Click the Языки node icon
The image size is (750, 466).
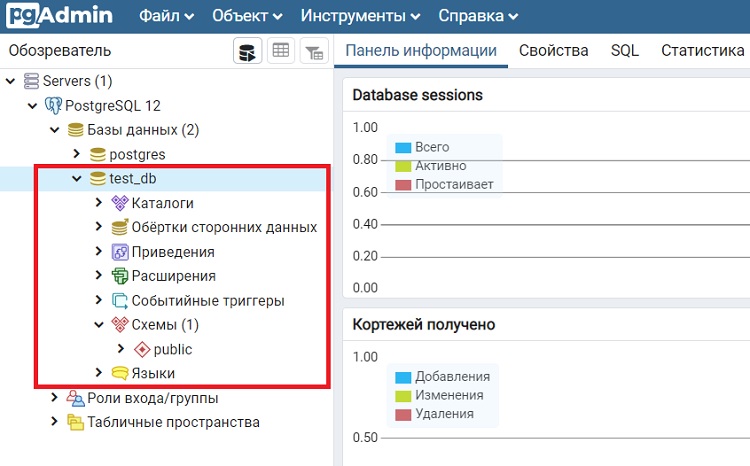[x=120, y=373]
